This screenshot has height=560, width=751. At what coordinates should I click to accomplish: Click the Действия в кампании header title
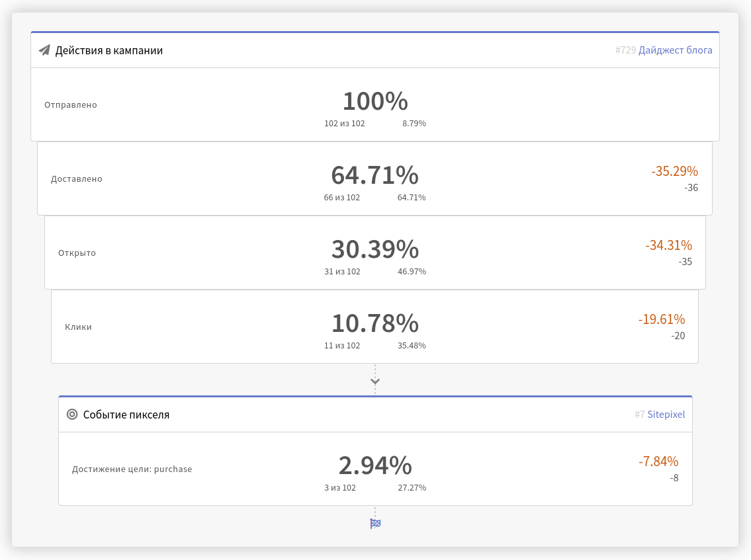coord(109,50)
